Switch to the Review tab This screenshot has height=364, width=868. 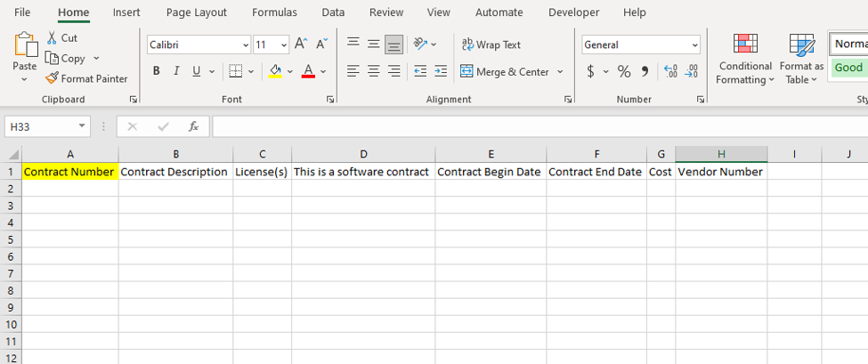point(386,12)
